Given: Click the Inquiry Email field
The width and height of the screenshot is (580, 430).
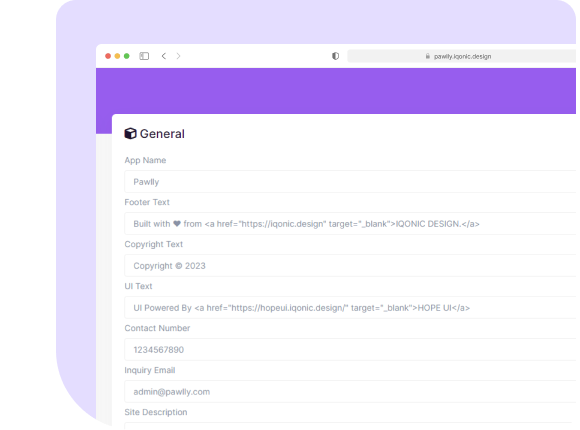Looking at the screenshot, I should pos(350,392).
